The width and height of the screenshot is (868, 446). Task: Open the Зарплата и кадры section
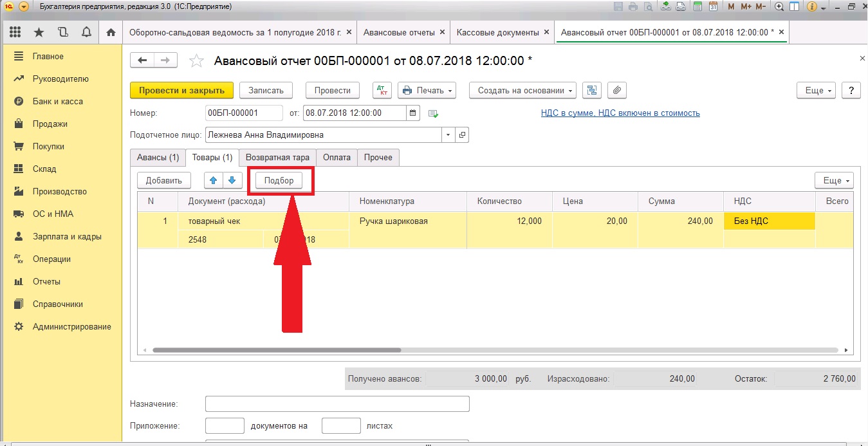(x=67, y=236)
